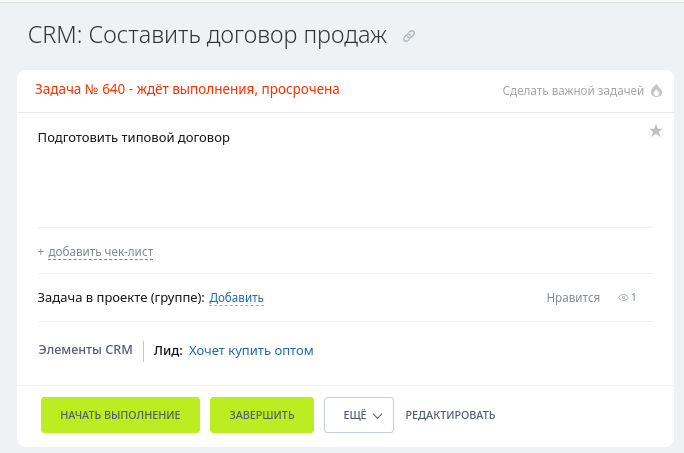Click the description Подготовить типовой договор
The width and height of the screenshot is (684, 453).
133,138
